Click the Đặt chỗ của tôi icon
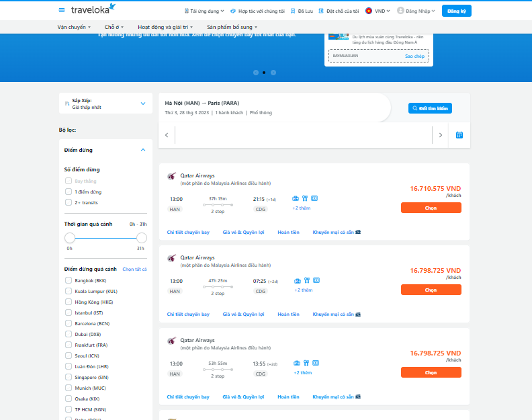The height and width of the screenshot is (420, 532). 321,11
